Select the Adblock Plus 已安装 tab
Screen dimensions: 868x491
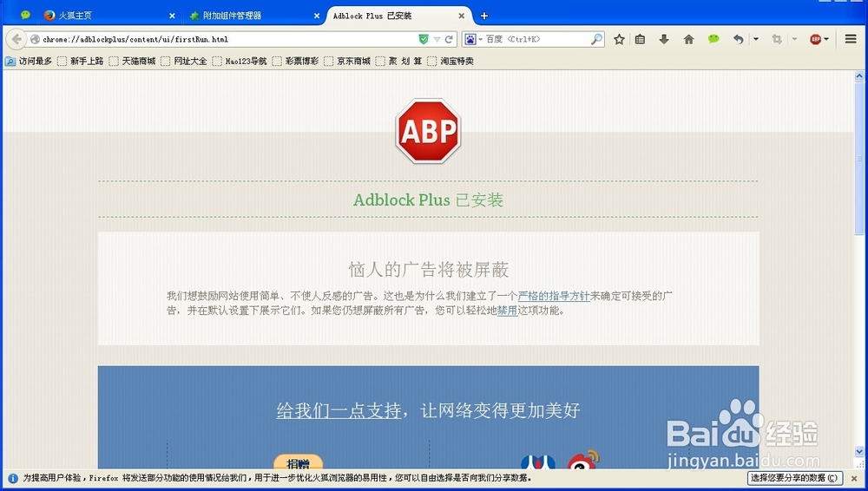point(399,16)
